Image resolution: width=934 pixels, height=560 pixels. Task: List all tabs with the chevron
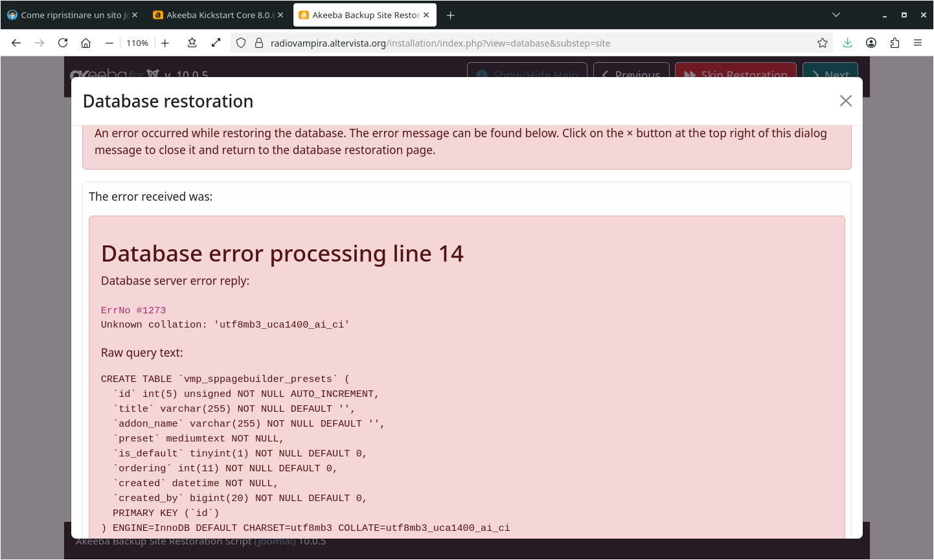point(836,15)
